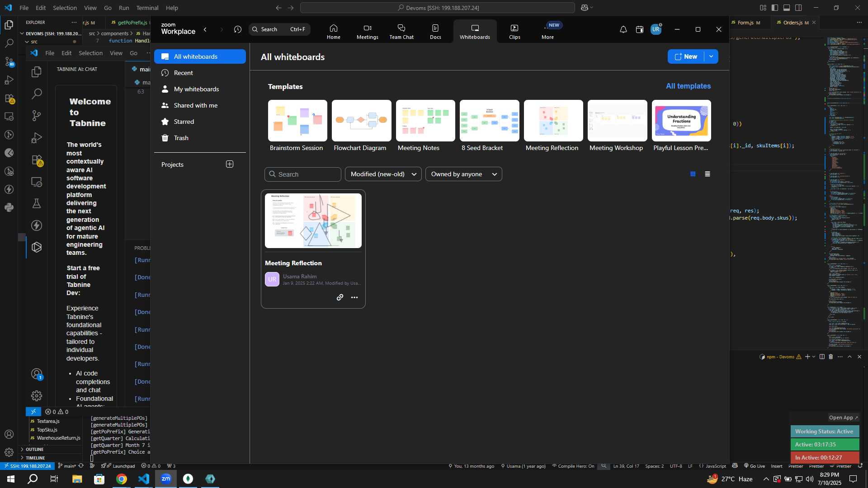This screenshot has height=488, width=868.
Task: Open Recent whiteboards
Action: tap(200, 73)
